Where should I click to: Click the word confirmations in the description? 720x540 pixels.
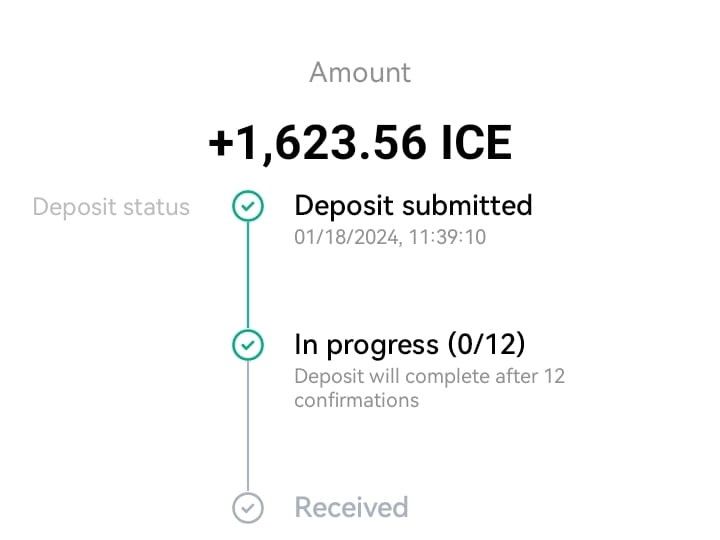(x=357, y=400)
